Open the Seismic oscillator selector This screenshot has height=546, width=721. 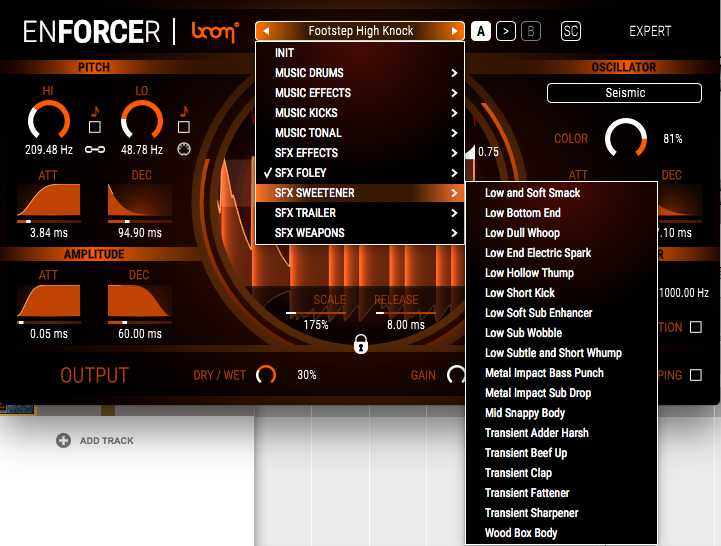(624, 93)
